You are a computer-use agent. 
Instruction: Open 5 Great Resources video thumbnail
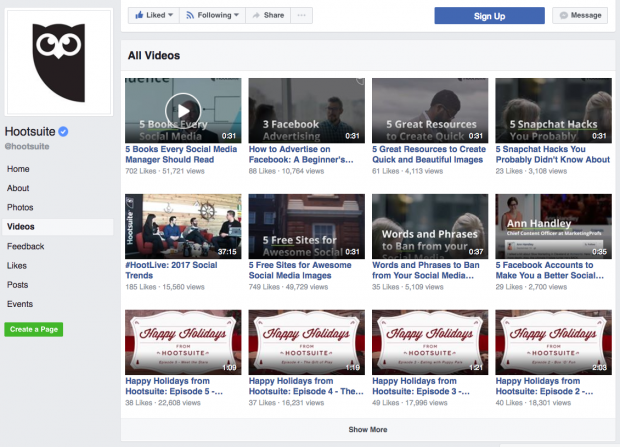[430, 110]
